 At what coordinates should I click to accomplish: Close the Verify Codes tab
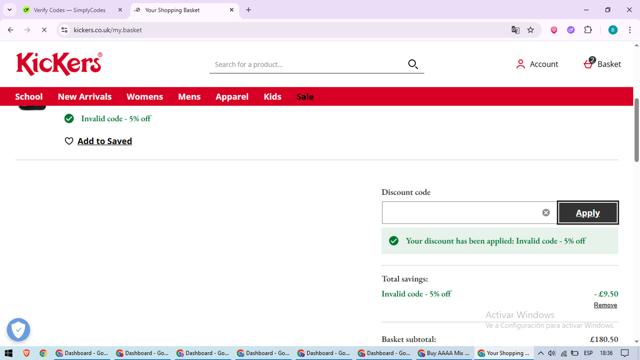(120, 10)
